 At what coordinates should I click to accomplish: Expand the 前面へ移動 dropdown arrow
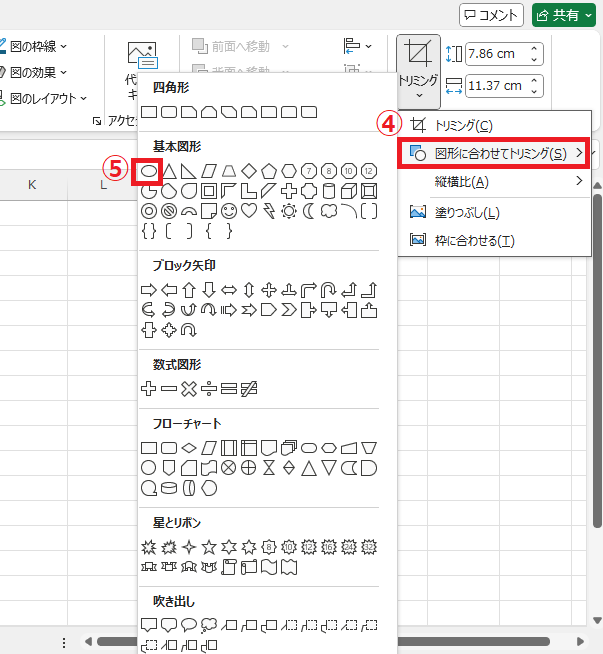coord(285,46)
